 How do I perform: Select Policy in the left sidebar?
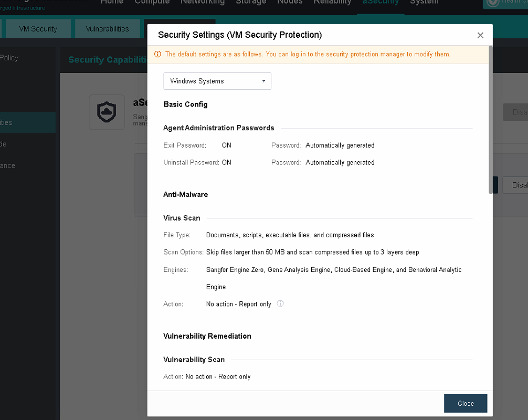[x=9, y=58]
